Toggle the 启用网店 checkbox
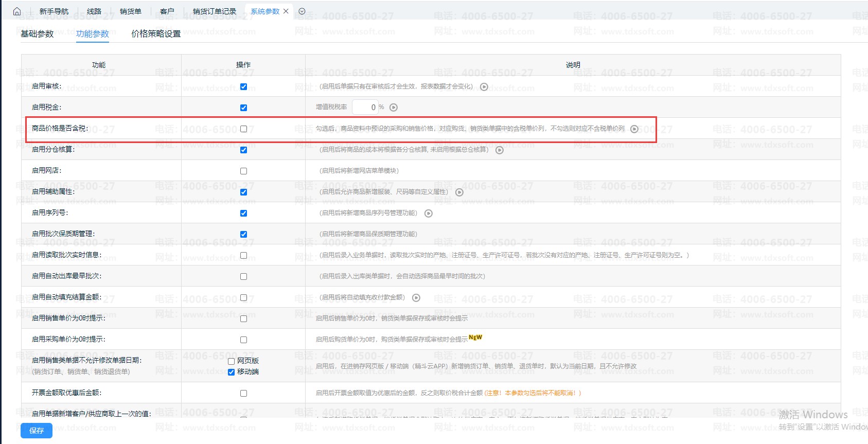This screenshot has width=868, height=444. coord(243,171)
